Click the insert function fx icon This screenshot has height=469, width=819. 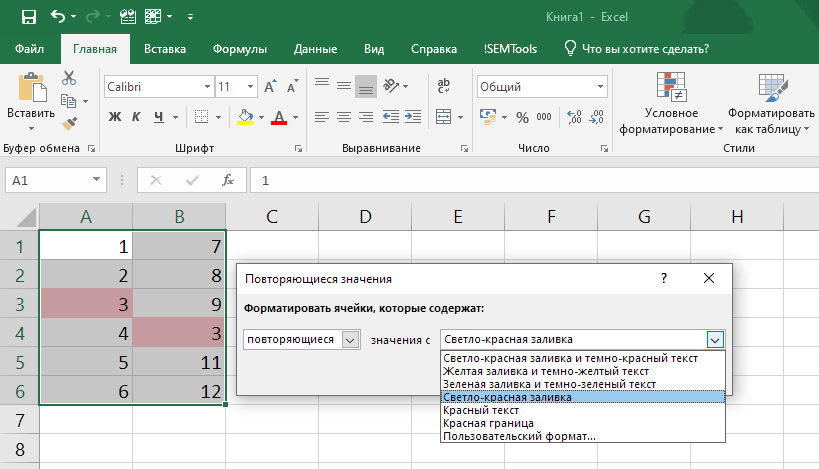(x=228, y=181)
